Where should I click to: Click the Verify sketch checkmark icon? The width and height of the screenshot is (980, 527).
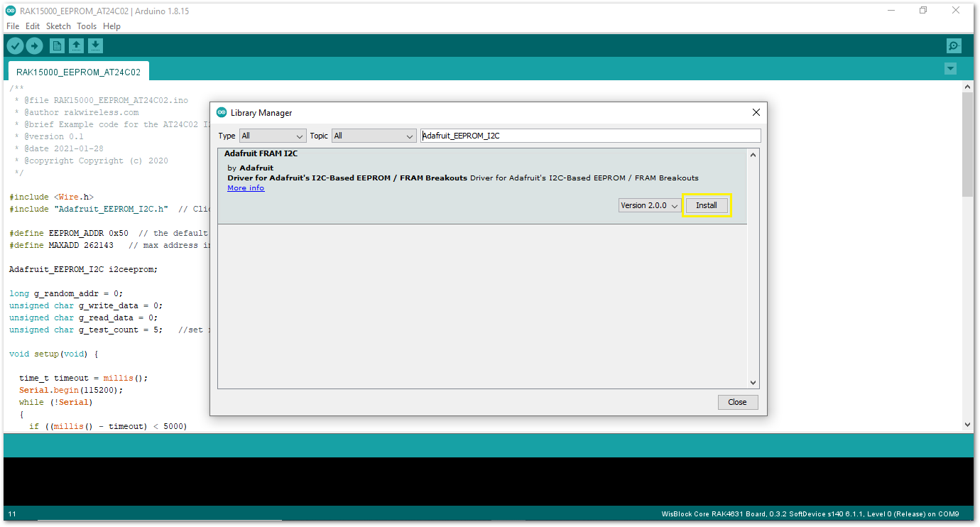[x=15, y=46]
